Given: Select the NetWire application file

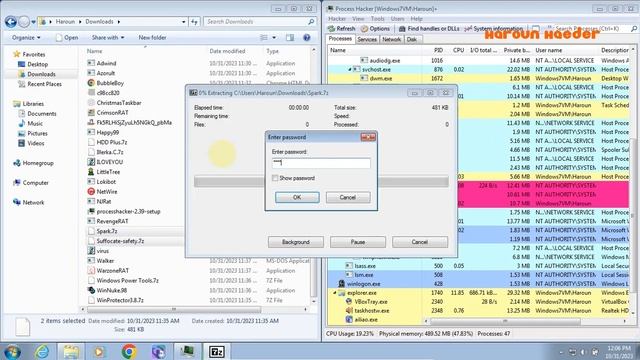Looking at the screenshot, I should 107,191.
